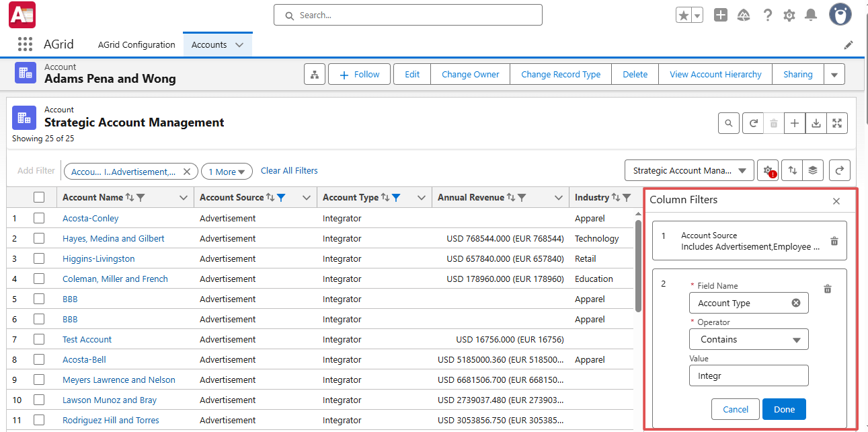Open Account Source column menu chevron

(307, 198)
